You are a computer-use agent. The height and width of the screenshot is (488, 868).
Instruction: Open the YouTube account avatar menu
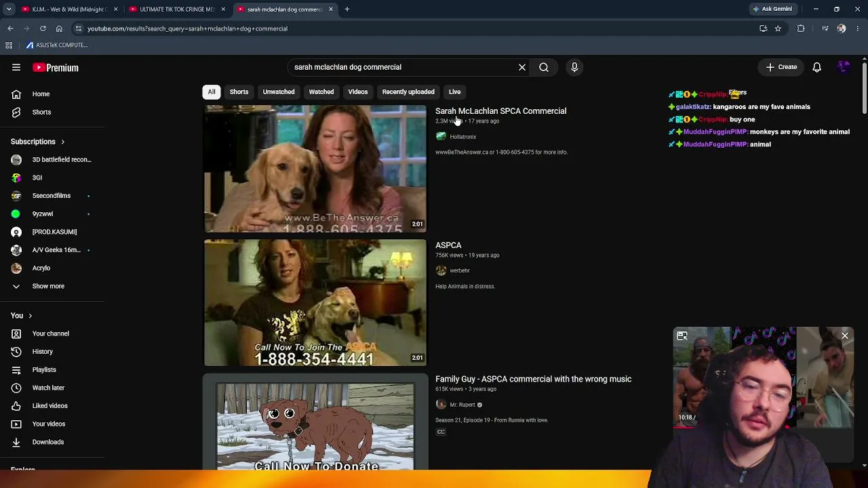coord(844,67)
